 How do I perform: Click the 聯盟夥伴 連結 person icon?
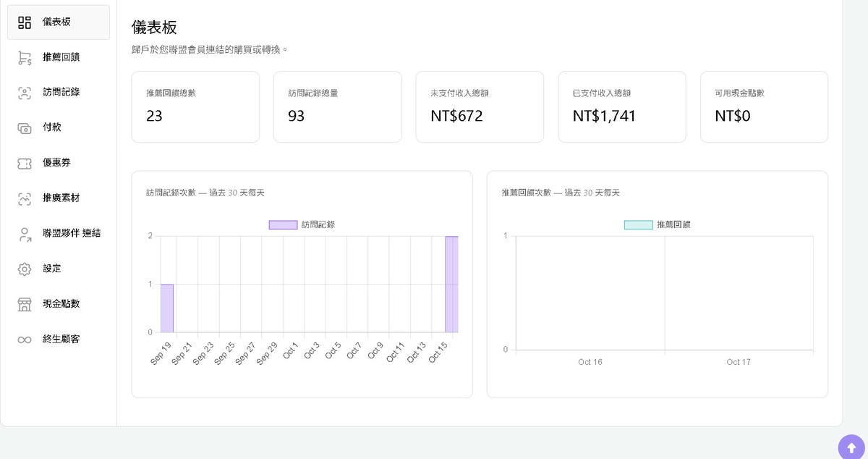coord(25,234)
